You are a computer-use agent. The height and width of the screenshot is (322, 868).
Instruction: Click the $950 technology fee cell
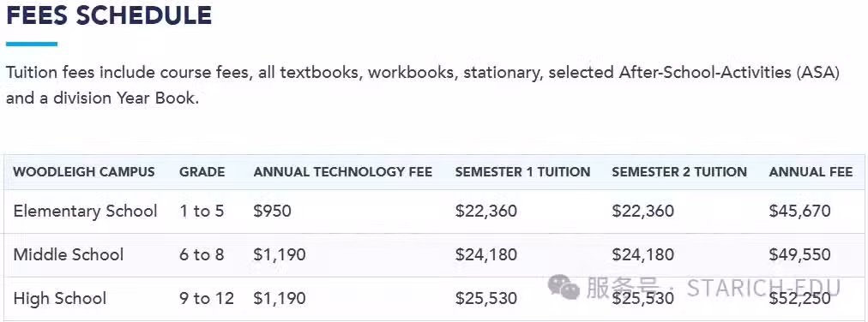[273, 211]
